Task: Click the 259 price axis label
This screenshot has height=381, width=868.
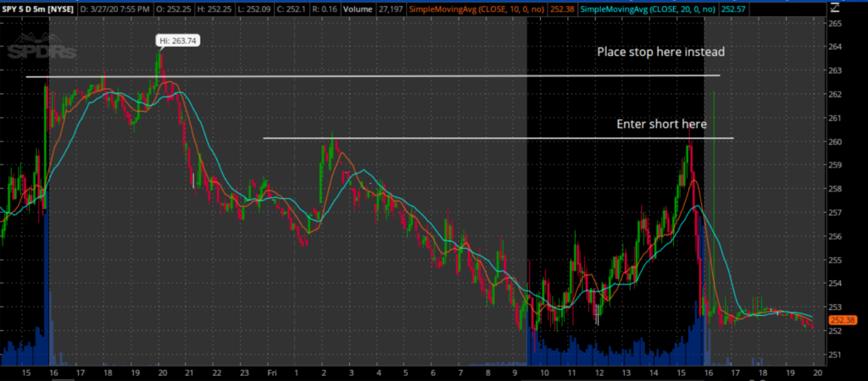Action: [836, 165]
